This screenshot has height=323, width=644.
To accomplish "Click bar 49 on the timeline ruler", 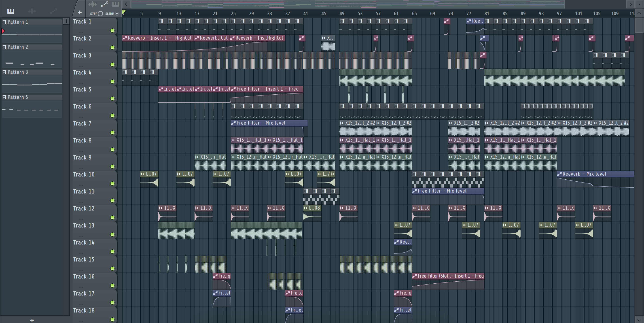I will [342, 13].
